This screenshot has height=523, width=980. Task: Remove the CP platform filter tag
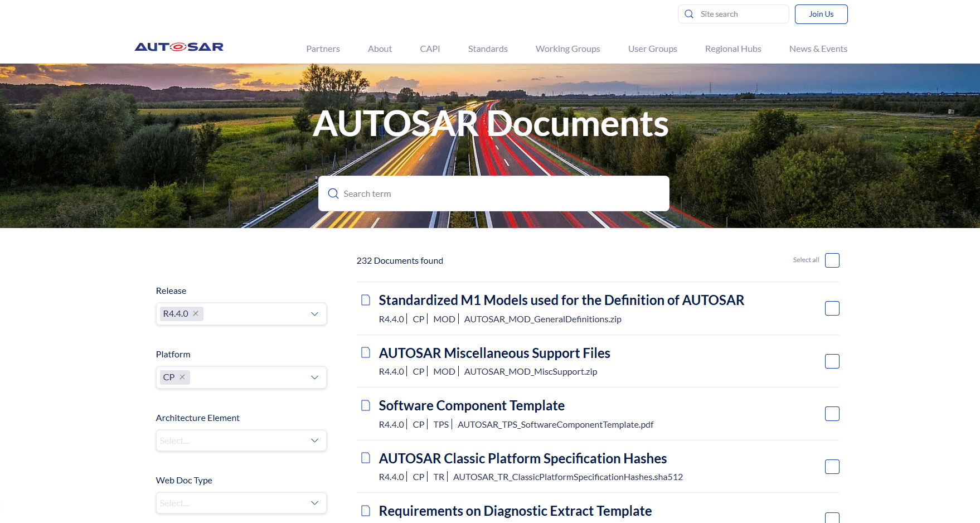182,377
